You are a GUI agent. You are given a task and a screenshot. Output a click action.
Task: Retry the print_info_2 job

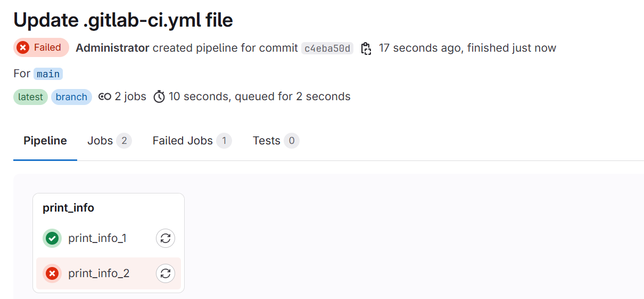pyautogui.click(x=166, y=273)
